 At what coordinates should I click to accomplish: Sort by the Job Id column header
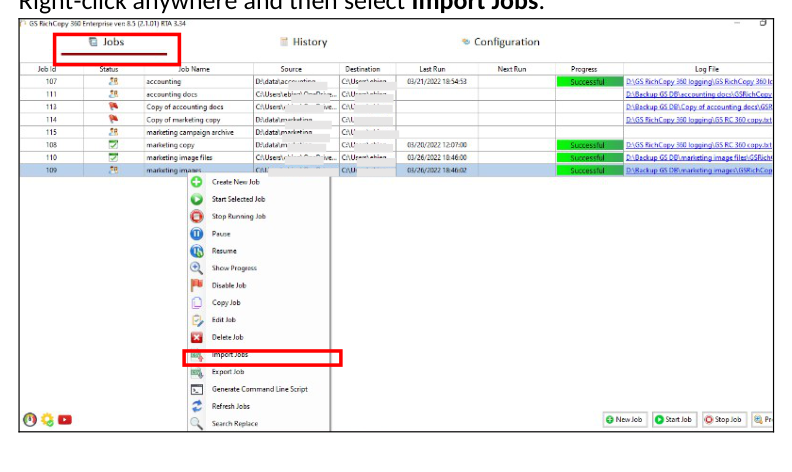tap(47, 69)
